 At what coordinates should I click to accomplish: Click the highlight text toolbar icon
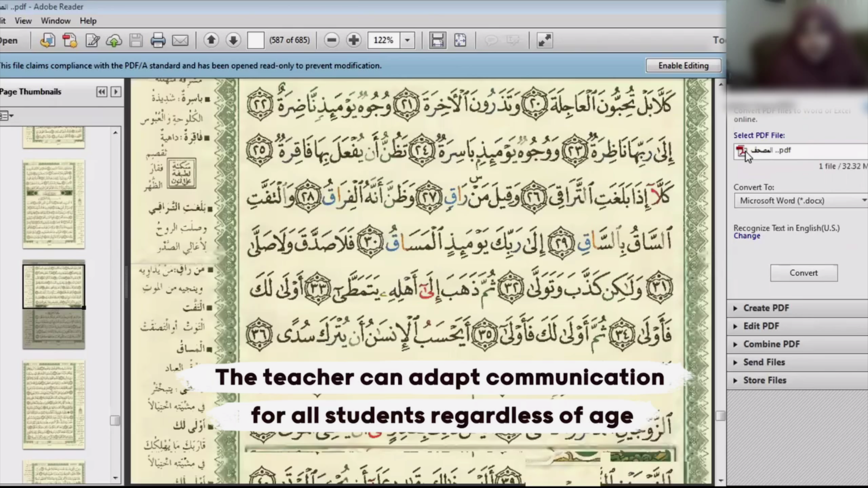[x=513, y=41]
